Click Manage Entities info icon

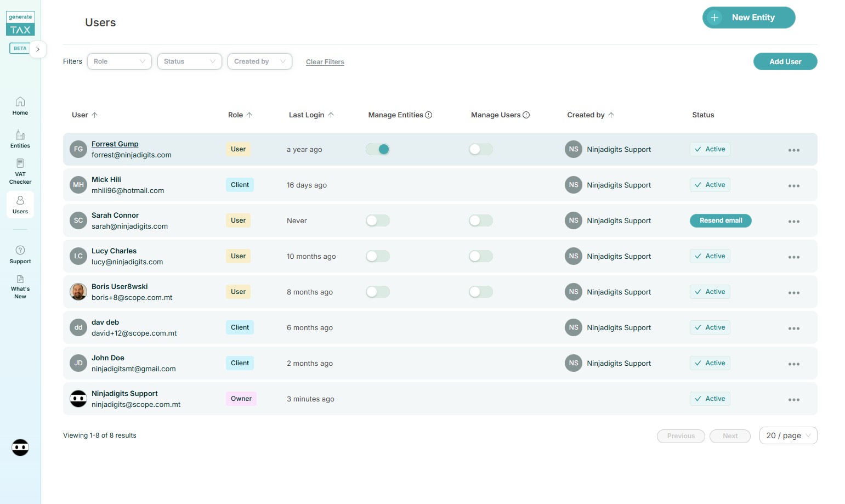pyautogui.click(x=429, y=115)
